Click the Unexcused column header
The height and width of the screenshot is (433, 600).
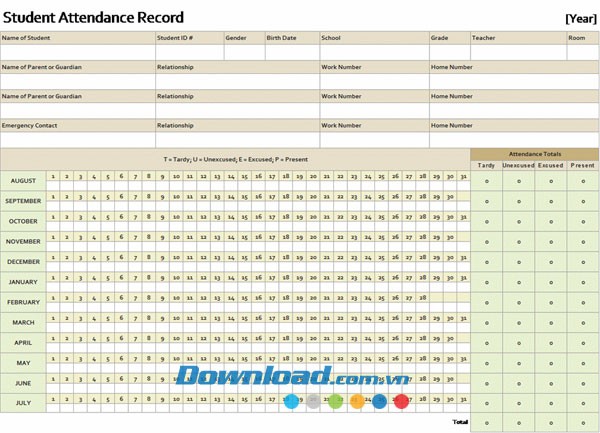tap(518, 165)
